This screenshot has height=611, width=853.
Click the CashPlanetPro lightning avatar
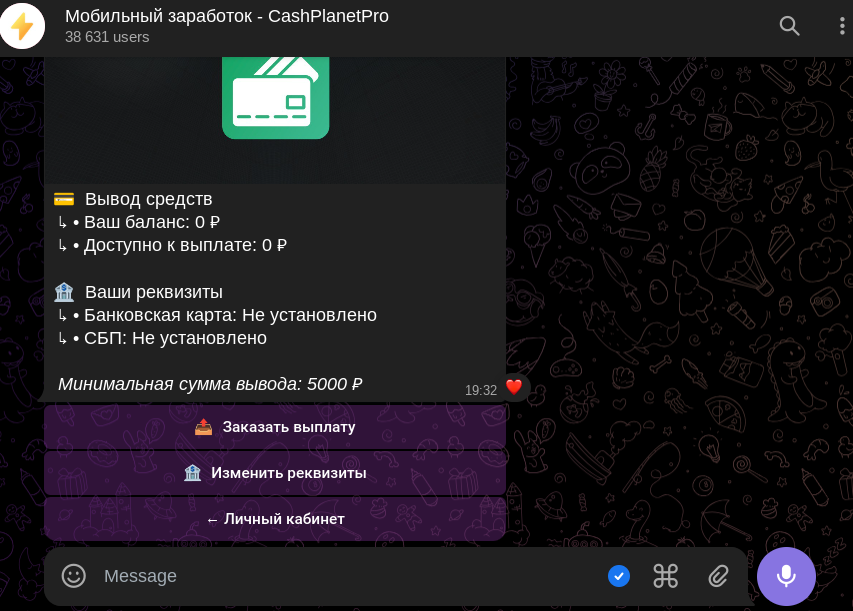click(22, 26)
